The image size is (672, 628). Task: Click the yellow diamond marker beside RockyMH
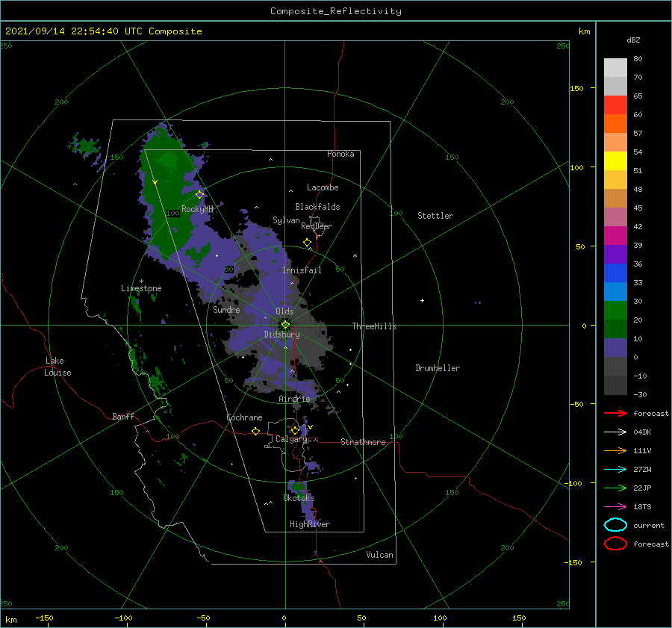pos(199,195)
